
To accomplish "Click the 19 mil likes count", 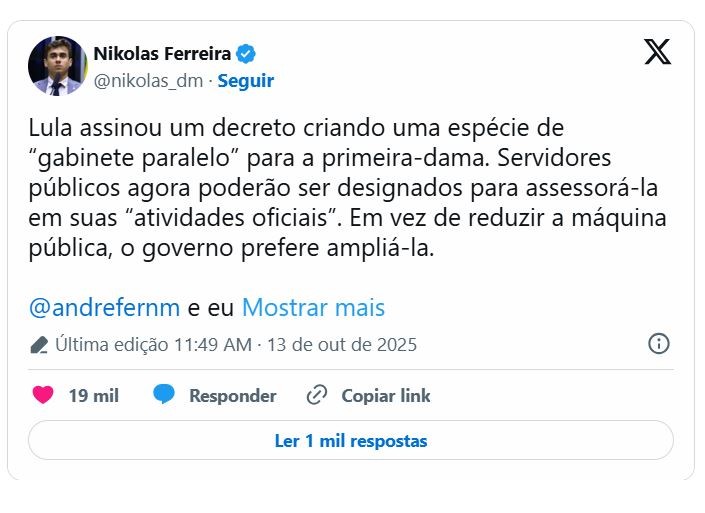I will click(93, 396).
